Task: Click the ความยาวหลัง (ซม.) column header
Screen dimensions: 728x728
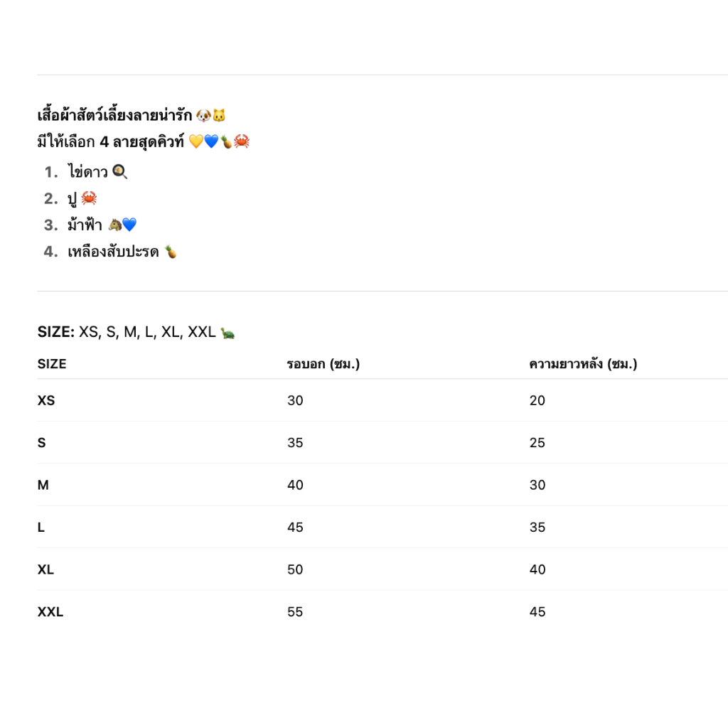Action: pos(583,364)
